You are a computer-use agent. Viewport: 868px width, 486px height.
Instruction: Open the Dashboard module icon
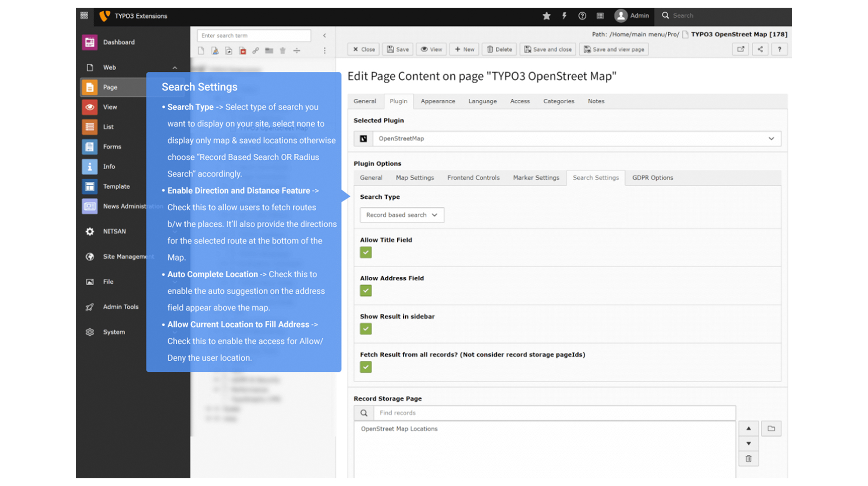click(x=90, y=42)
